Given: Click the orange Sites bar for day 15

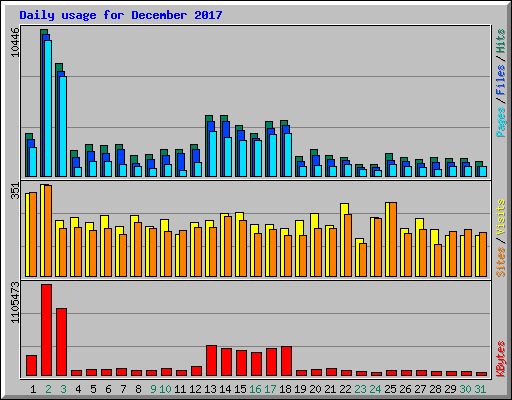Looking at the screenshot, I should click(x=243, y=248).
